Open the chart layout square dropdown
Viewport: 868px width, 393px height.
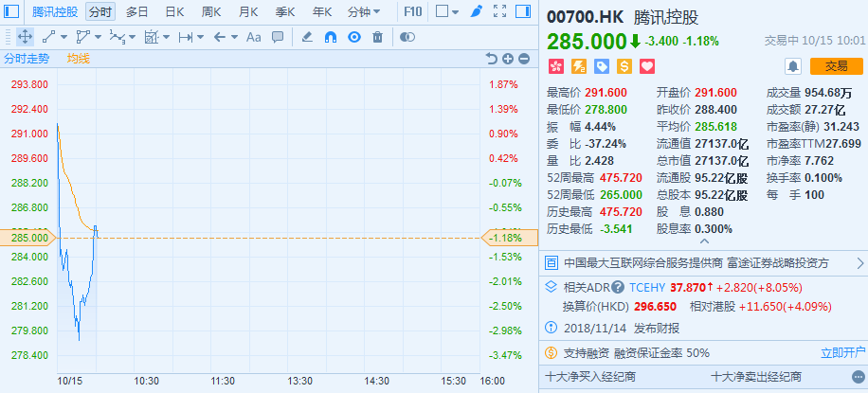click(x=446, y=12)
